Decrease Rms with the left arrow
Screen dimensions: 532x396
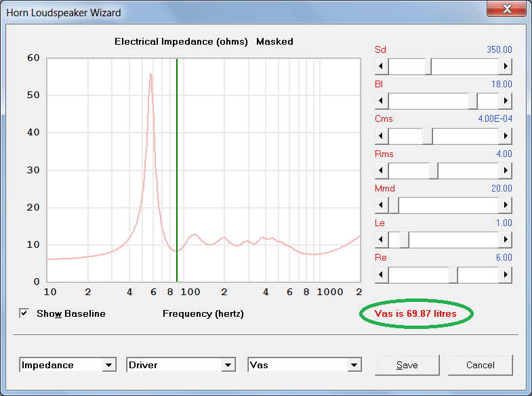382,171
